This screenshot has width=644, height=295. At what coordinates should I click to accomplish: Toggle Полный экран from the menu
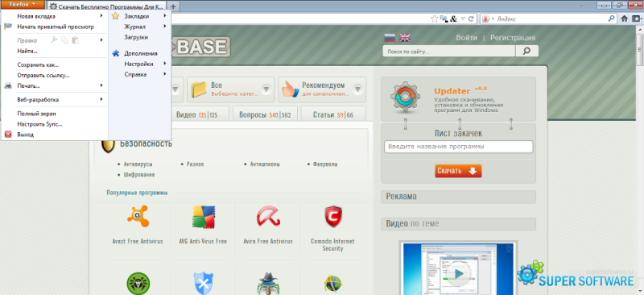coord(54,114)
